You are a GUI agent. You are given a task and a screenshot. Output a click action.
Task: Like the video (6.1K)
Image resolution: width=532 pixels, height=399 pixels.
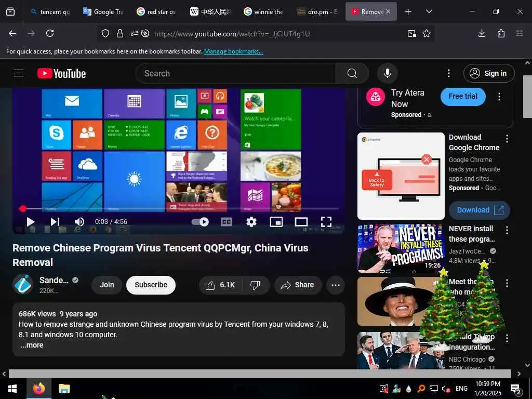point(220,285)
